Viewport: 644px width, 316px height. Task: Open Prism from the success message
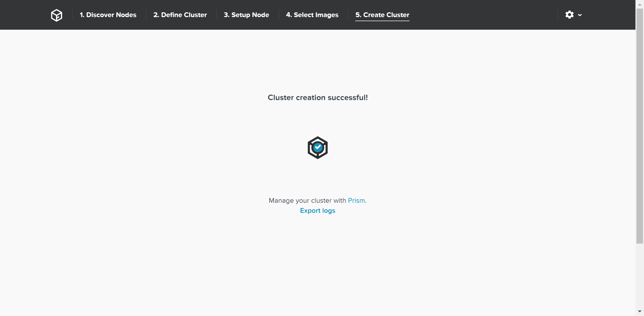tap(356, 201)
